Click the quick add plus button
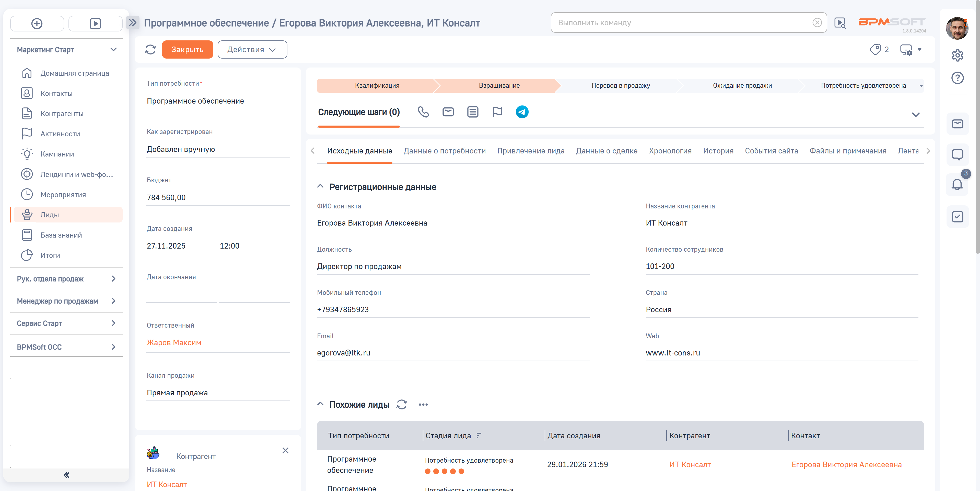 tap(37, 24)
